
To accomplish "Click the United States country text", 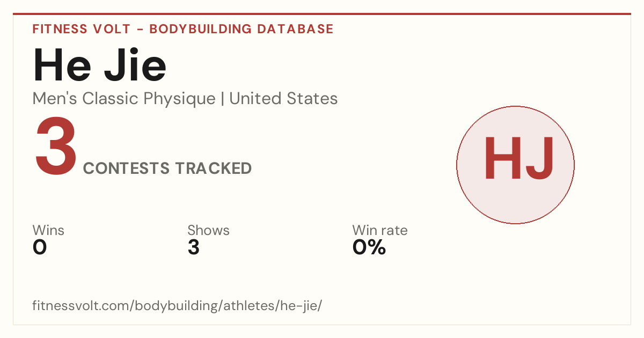I will point(283,99).
